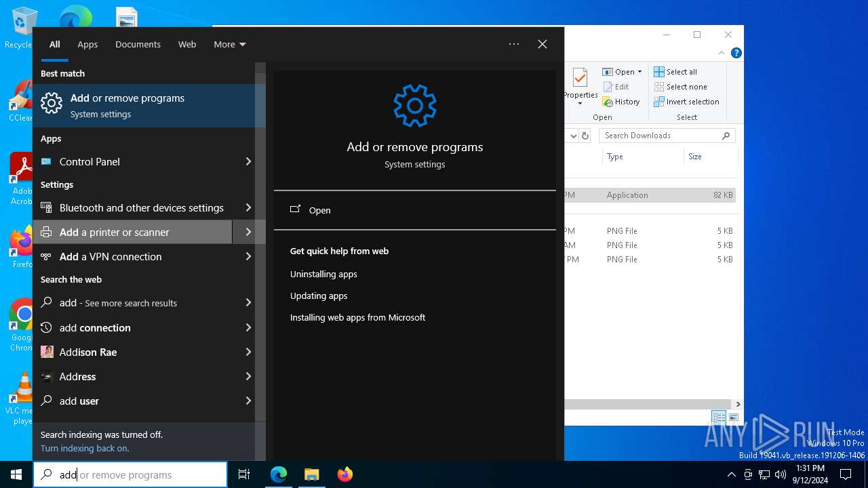Open the Google Chrome desktop shortcut
The image size is (868, 488).
20,325
